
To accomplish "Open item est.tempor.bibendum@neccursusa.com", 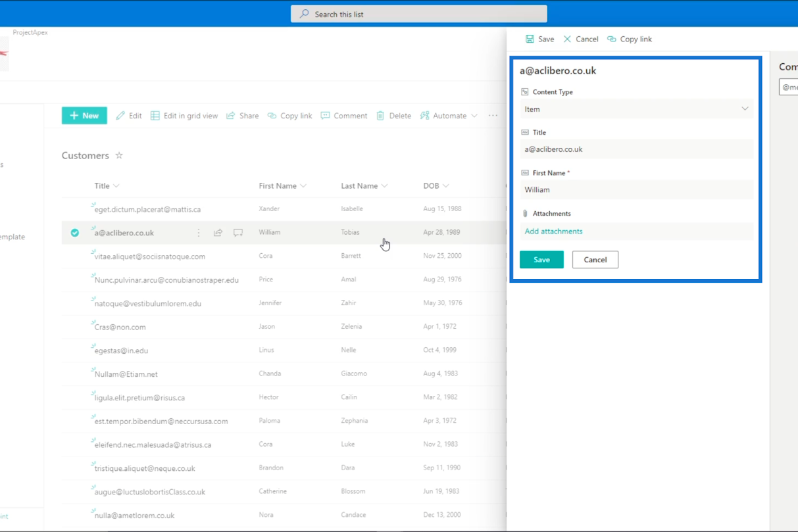I will pyautogui.click(x=161, y=422).
